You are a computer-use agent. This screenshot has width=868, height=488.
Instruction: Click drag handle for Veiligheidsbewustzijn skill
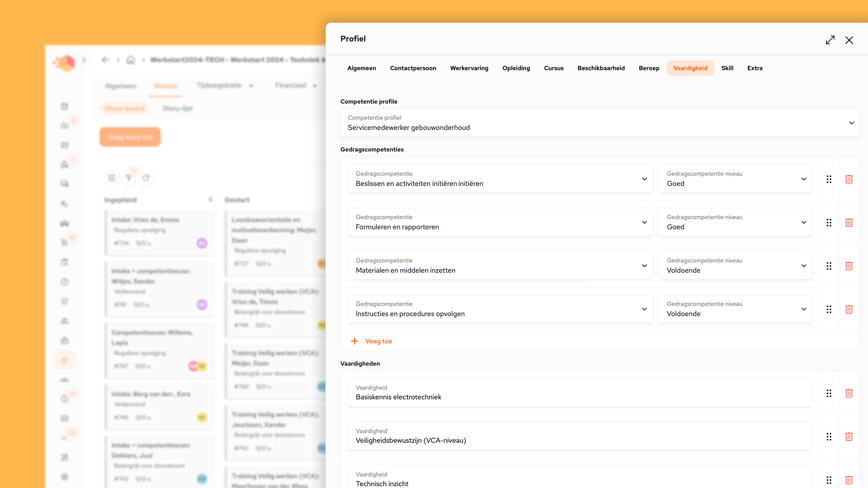[x=829, y=437]
